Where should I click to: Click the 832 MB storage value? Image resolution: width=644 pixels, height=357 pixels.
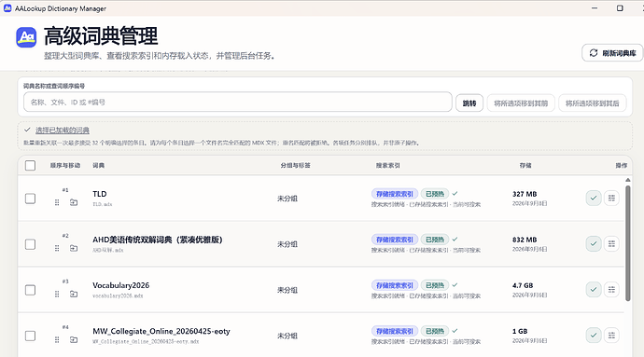coord(525,240)
